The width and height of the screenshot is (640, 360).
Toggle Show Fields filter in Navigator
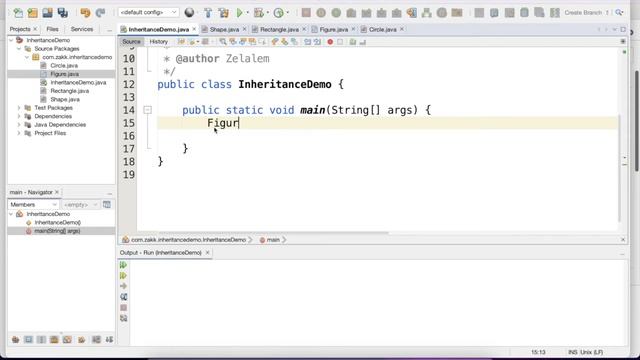coord(28,340)
